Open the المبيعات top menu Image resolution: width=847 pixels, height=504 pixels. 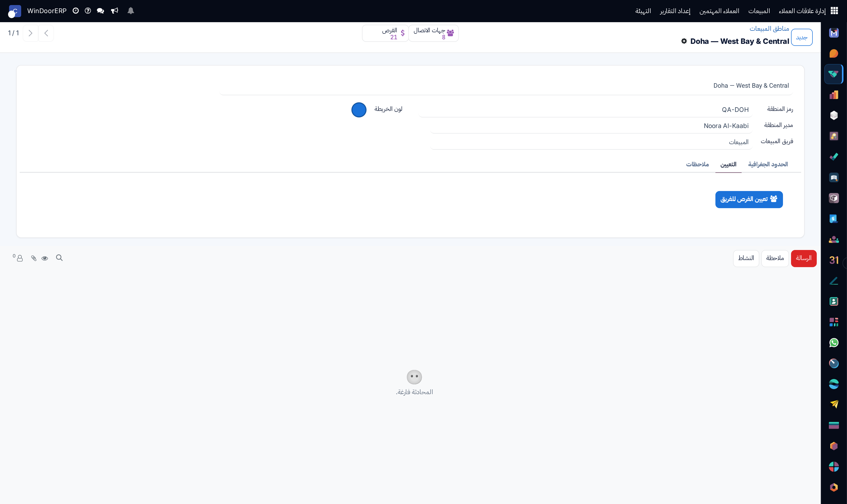(759, 11)
